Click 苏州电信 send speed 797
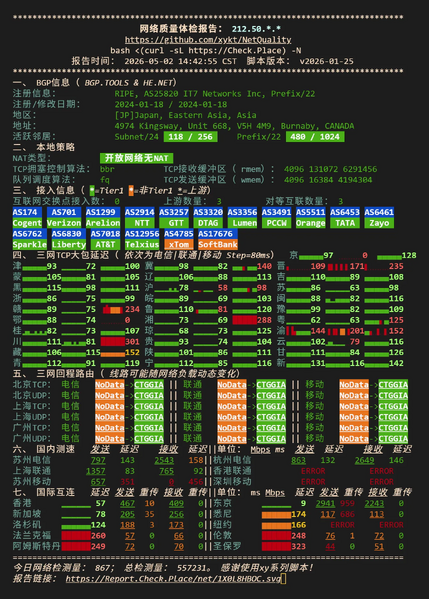Viewport: 429px width, 599px height. click(x=98, y=460)
